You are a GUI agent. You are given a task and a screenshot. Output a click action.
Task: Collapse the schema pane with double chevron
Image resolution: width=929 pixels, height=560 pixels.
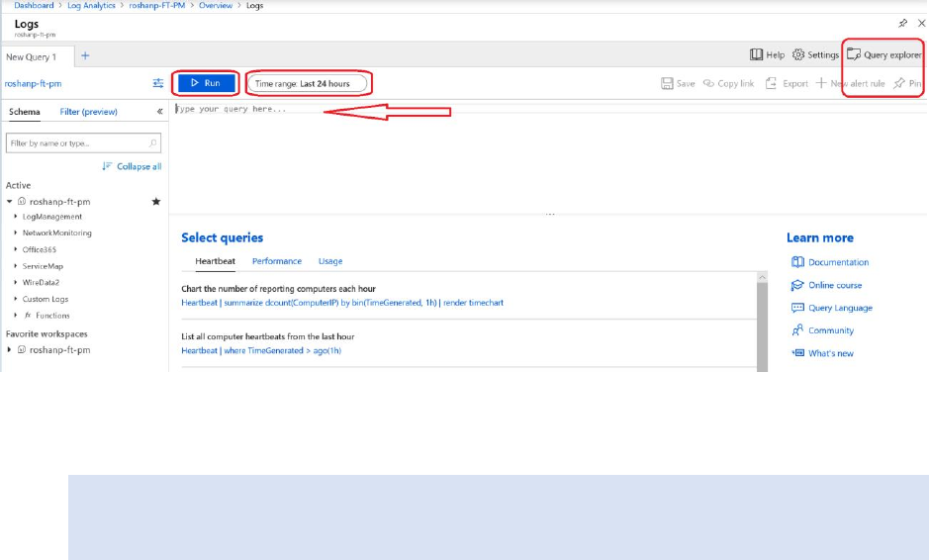pos(159,112)
